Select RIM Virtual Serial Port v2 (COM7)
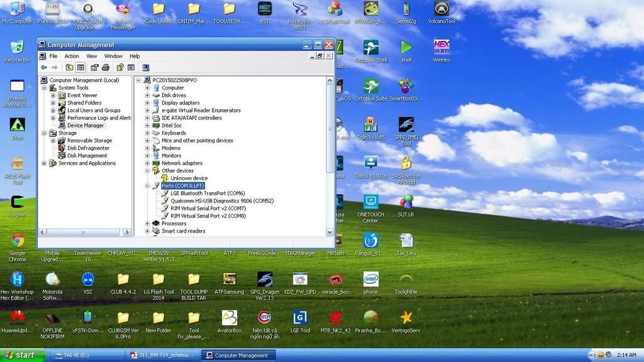Viewport: 644px width, 362px height. click(x=208, y=209)
